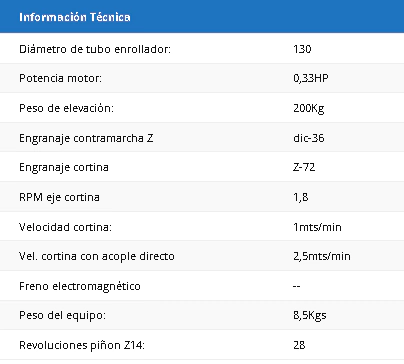404x364 pixels.
Task: Select the Engranaje contramarcha Z label
Action: click(x=86, y=138)
